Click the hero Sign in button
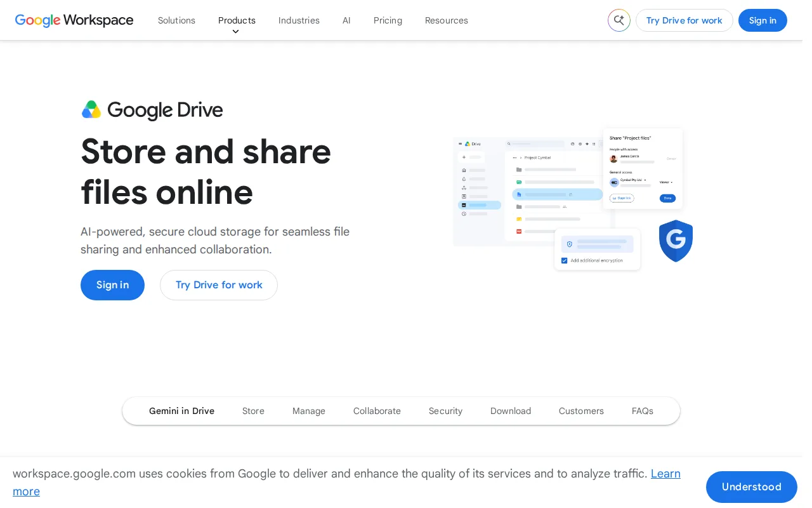The height and width of the screenshot is (508, 812). 112,285
